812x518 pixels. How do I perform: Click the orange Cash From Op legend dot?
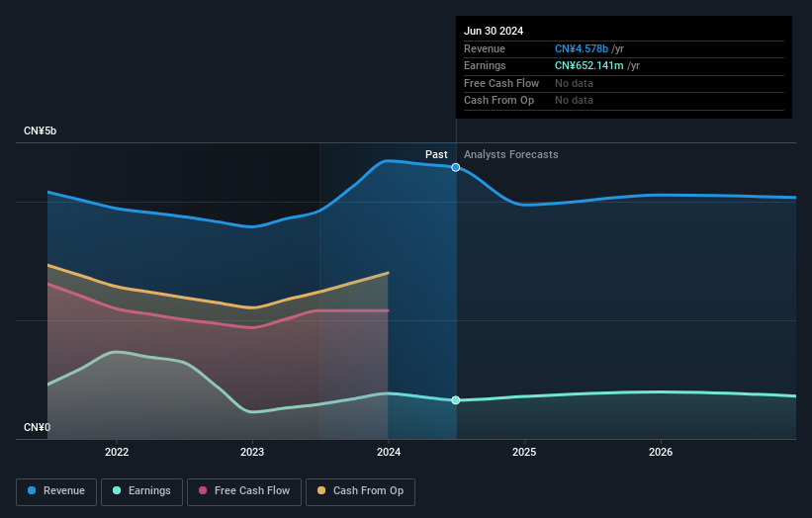coord(321,490)
